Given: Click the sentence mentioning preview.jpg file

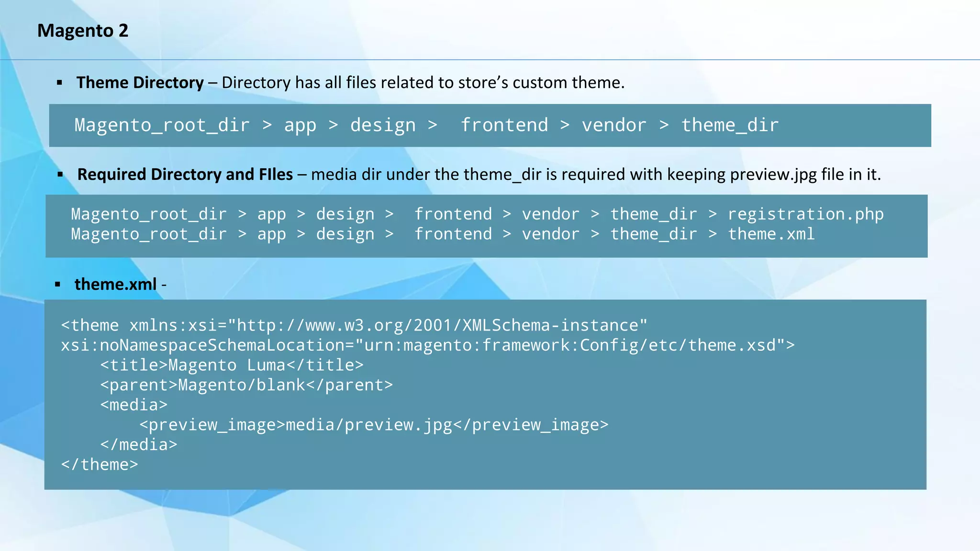Looking at the screenshot, I should coord(596,175).
